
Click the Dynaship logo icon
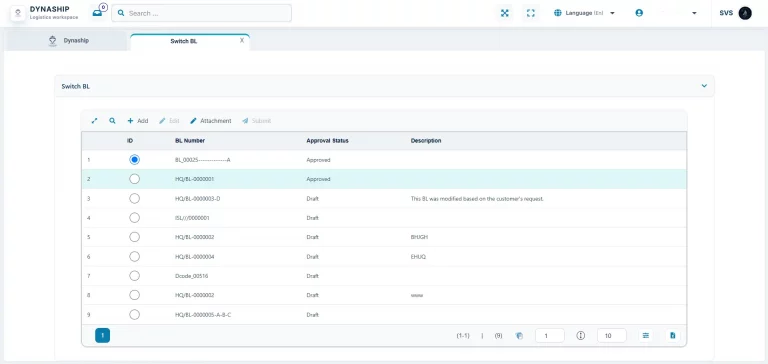[18, 13]
